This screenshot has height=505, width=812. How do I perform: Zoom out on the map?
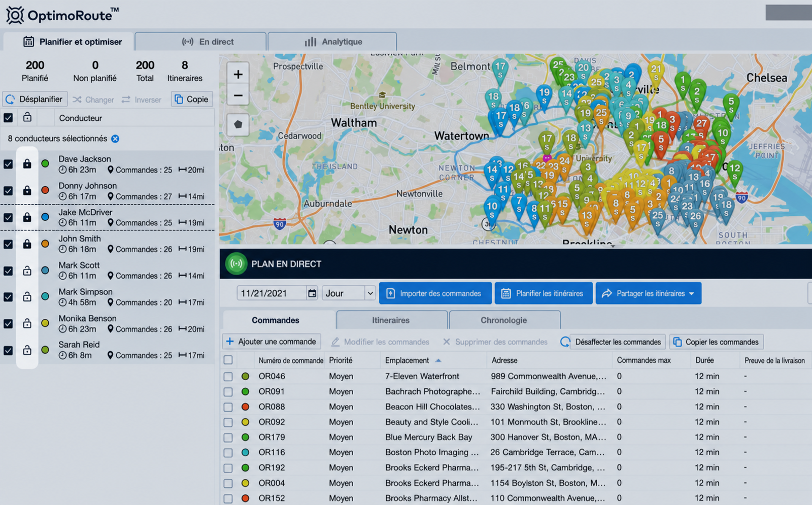[238, 95]
